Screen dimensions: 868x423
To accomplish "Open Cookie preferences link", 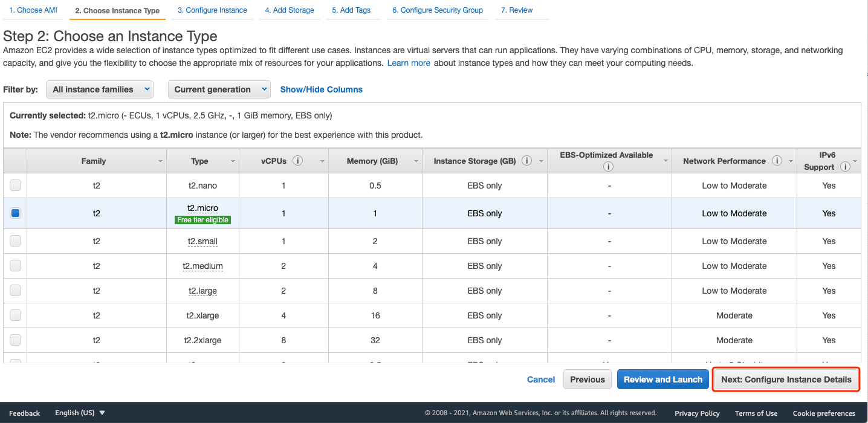I will click(824, 413).
